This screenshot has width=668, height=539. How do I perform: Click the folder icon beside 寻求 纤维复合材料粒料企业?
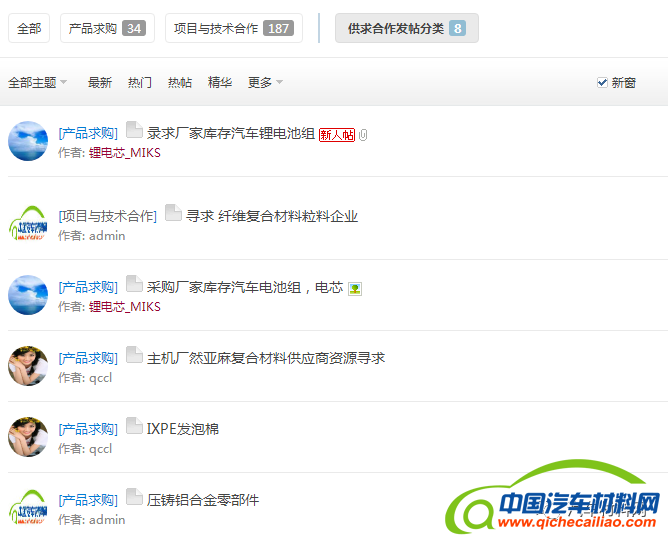(x=173, y=213)
